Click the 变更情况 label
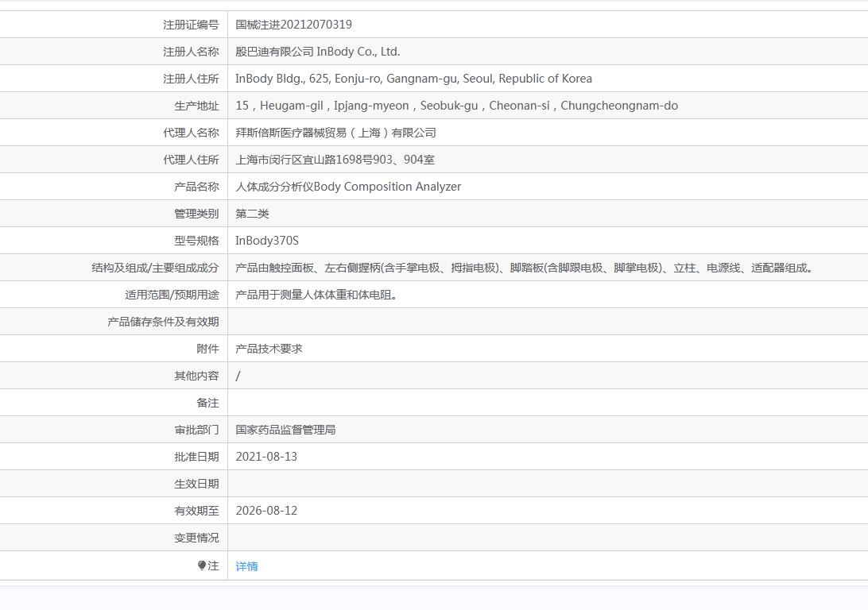 click(196, 538)
